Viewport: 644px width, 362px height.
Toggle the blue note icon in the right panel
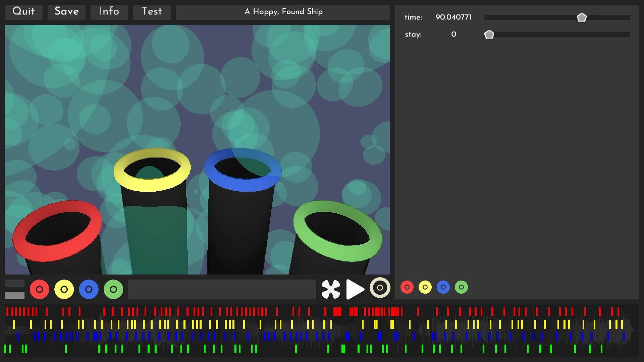click(x=443, y=287)
